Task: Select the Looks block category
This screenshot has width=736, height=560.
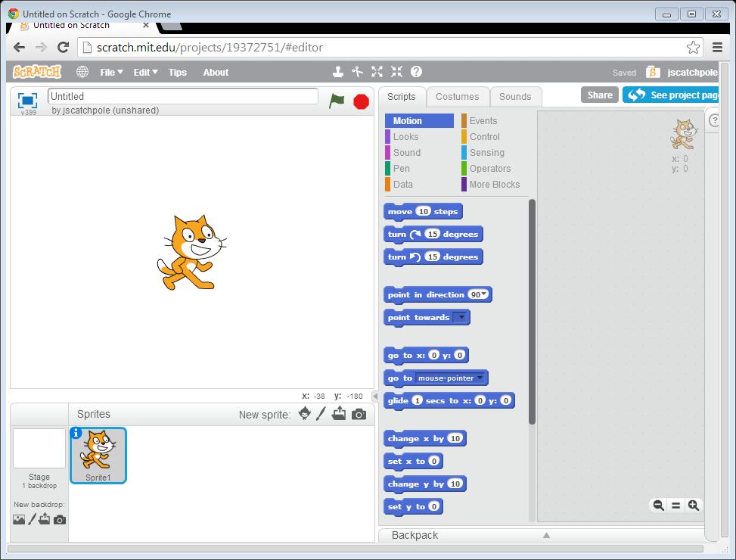Action: [x=405, y=137]
